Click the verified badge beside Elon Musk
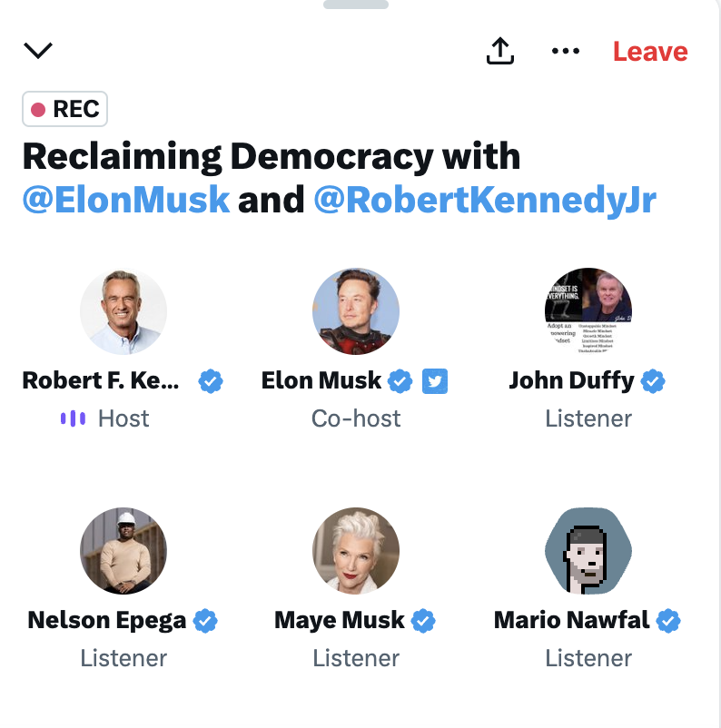721x728 pixels. (400, 381)
